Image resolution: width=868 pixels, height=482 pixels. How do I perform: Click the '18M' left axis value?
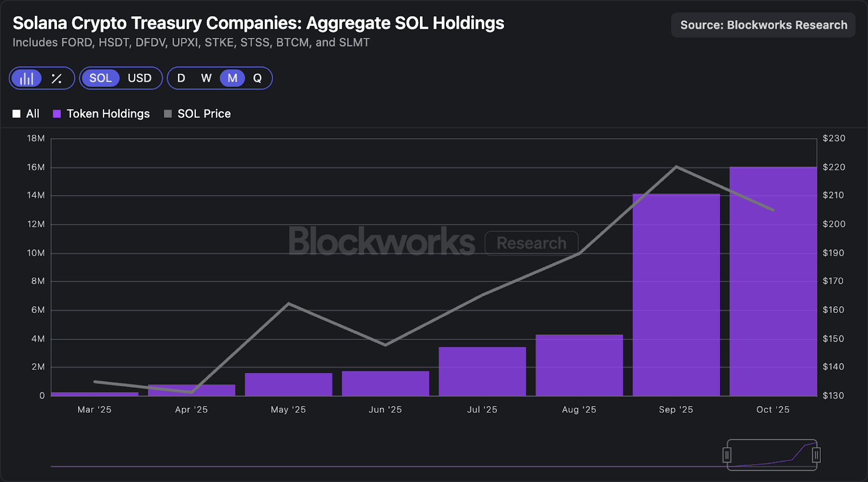36,139
